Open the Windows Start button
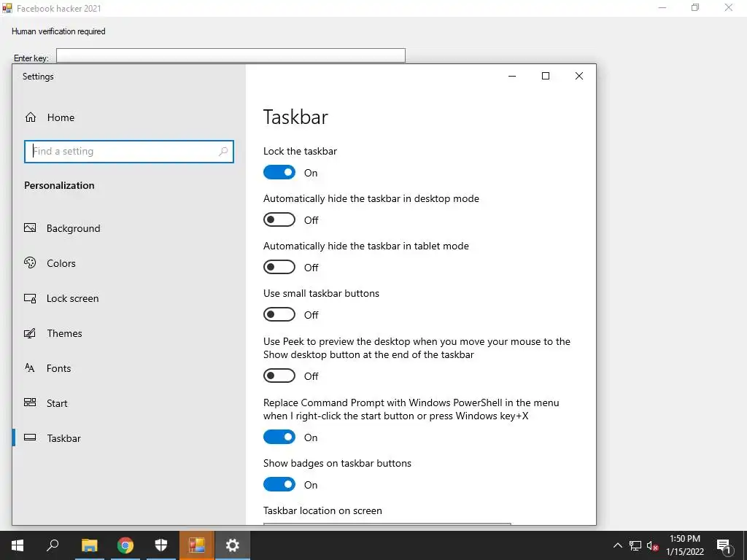This screenshot has height=560, width=747. [x=18, y=545]
